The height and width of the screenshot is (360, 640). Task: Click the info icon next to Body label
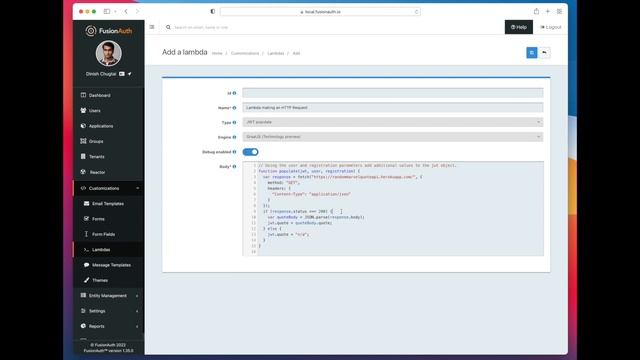(x=234, y=167)
